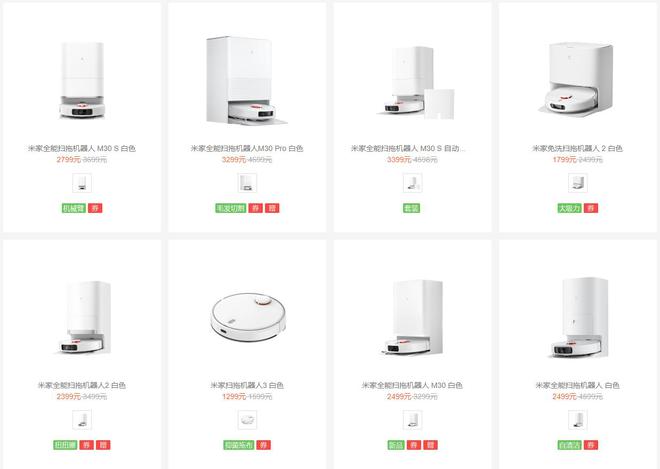Click the green 机械臂 tag on M30 S

click(74, 208)
